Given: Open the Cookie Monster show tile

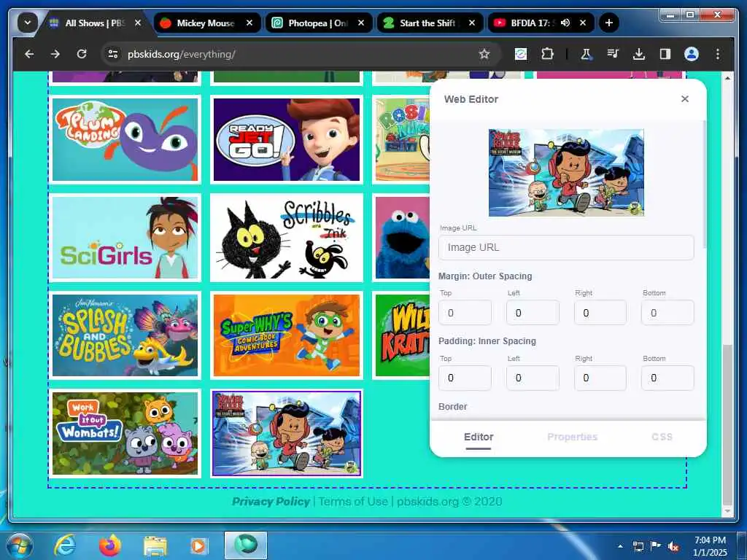Looking at the screenshot, I should [402, 238].
